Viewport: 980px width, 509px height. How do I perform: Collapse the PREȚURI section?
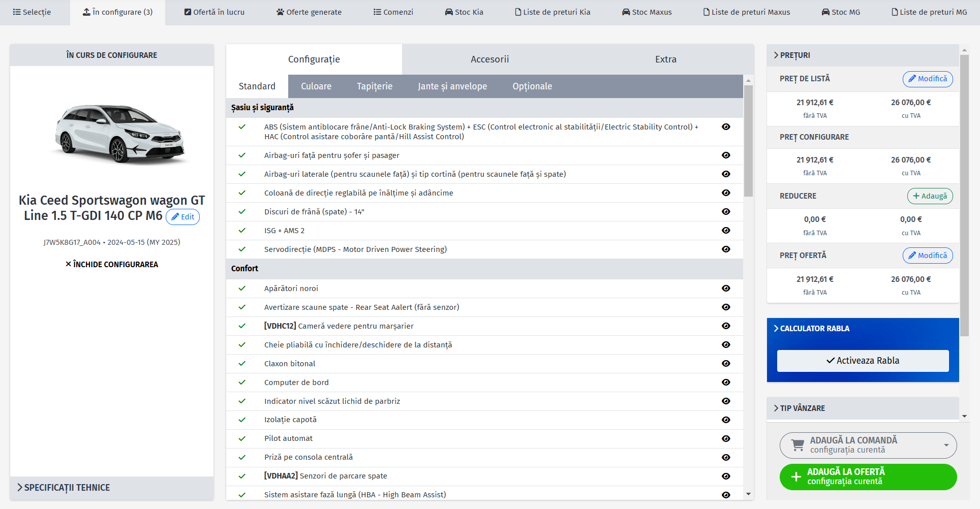(x=863, y=55)
